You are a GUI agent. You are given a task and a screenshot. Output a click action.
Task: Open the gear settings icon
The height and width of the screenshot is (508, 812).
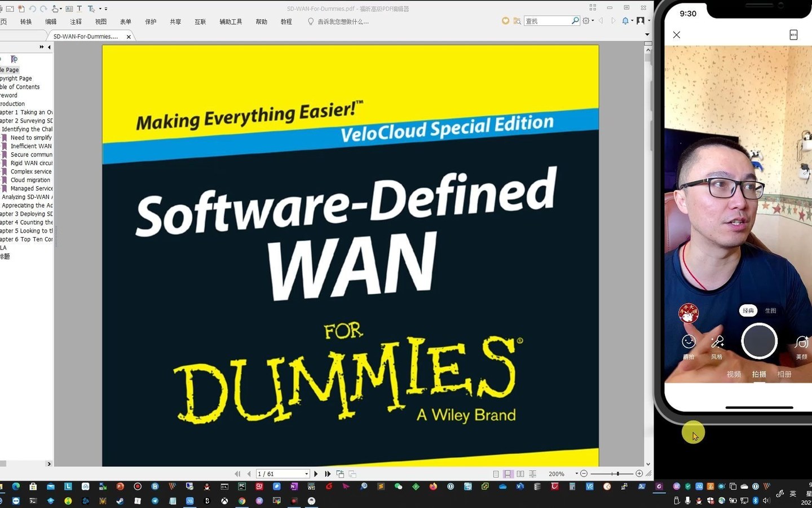click(586, 21)
